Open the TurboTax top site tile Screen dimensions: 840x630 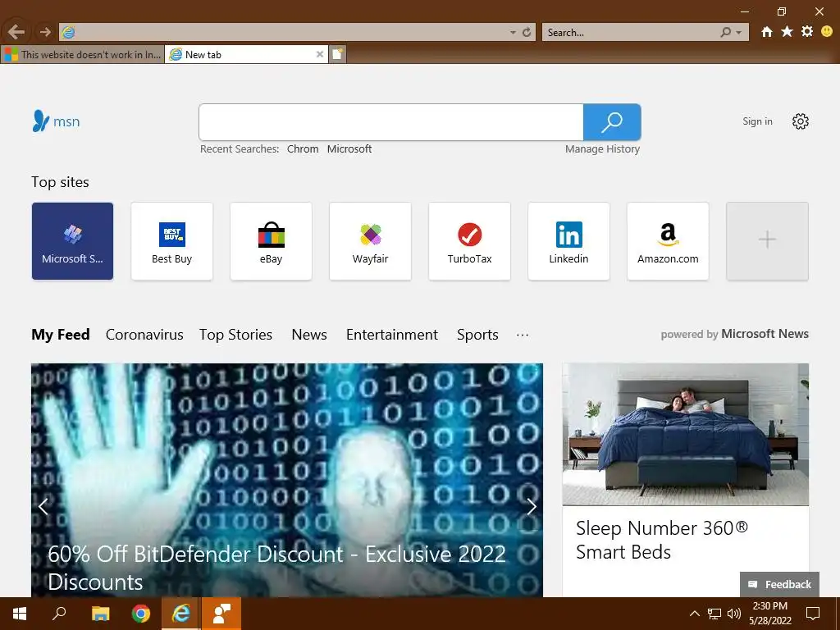tap(469, 241)
